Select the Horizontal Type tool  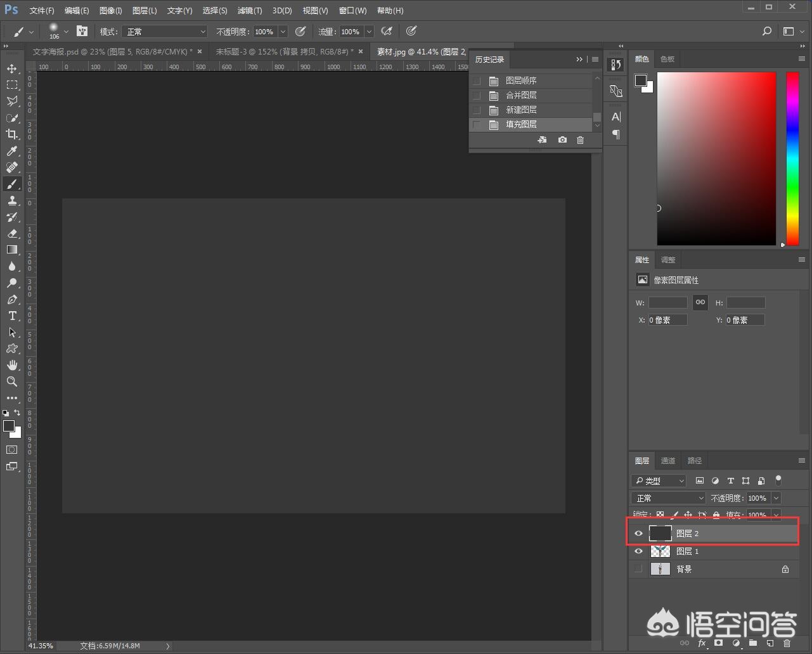[x=12, y=316]
